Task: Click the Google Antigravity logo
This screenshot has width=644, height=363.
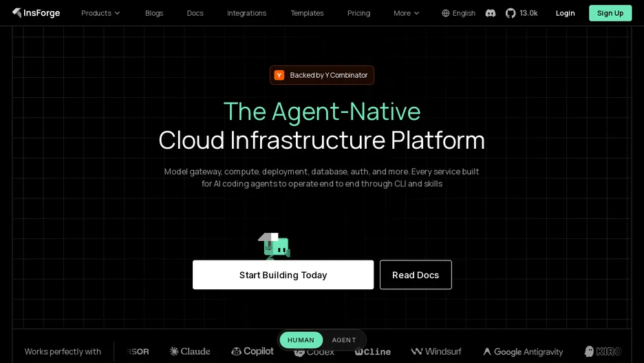Action: tap(523, 352)
